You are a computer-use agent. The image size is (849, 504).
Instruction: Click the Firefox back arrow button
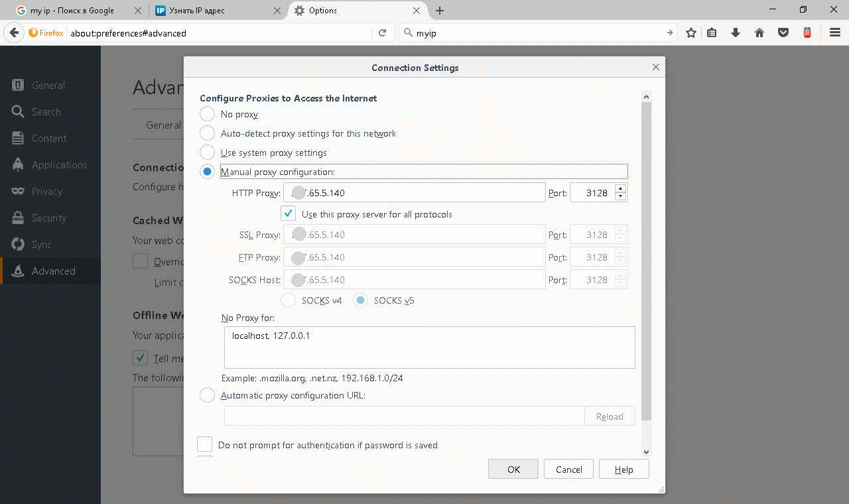tap(14, 32)
